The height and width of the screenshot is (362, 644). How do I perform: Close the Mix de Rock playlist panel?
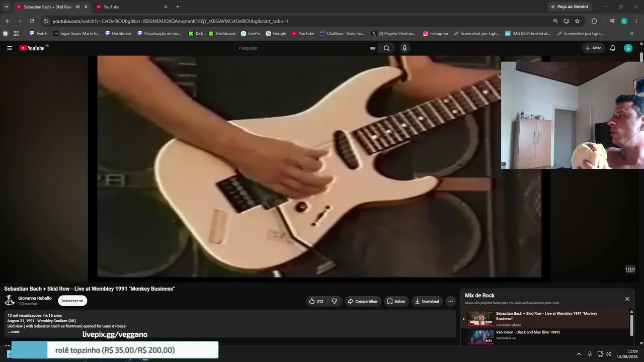tap(627, 299)
